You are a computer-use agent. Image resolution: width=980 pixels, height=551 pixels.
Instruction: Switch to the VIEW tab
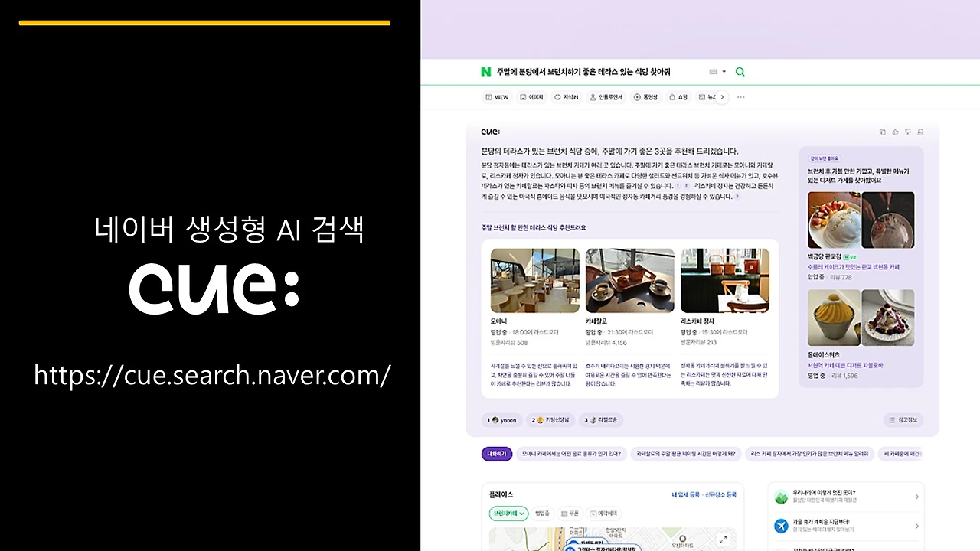pyautogui.click(x=497, y=97)
